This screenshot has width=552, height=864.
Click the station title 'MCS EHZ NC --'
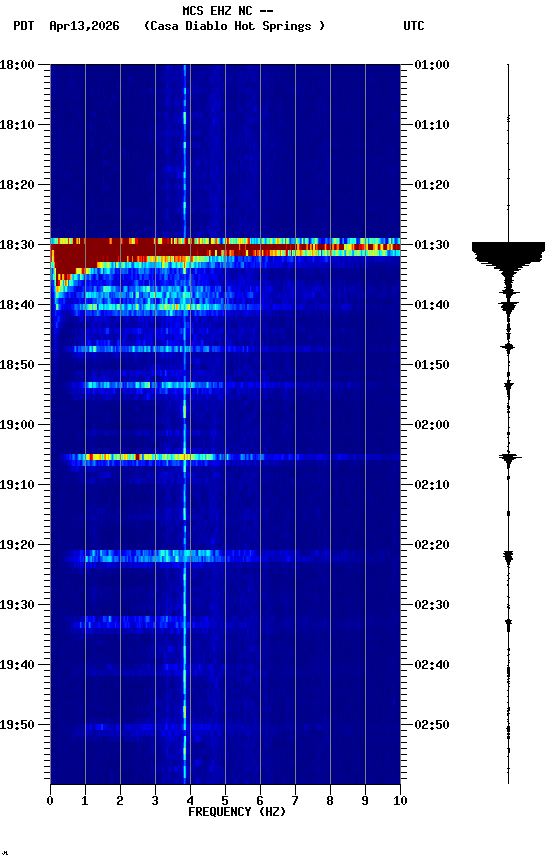228,10
